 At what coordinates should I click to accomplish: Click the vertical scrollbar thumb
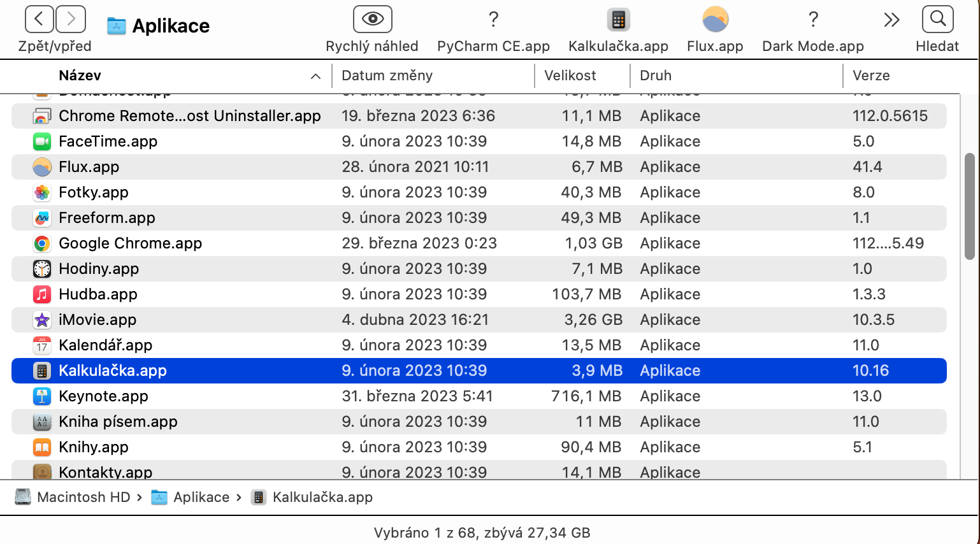pyautogui.click(x=970, y=206)
